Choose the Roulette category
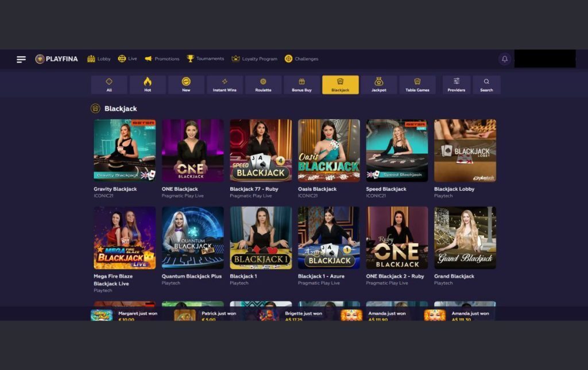588x370 pixels. [x=263, y=85]
